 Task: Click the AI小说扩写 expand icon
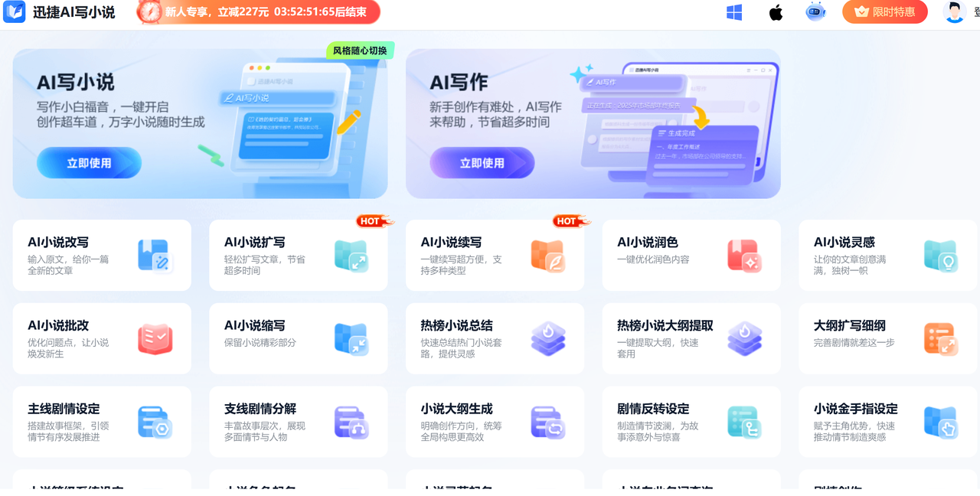pyautogui.click(x=351, y=256)
